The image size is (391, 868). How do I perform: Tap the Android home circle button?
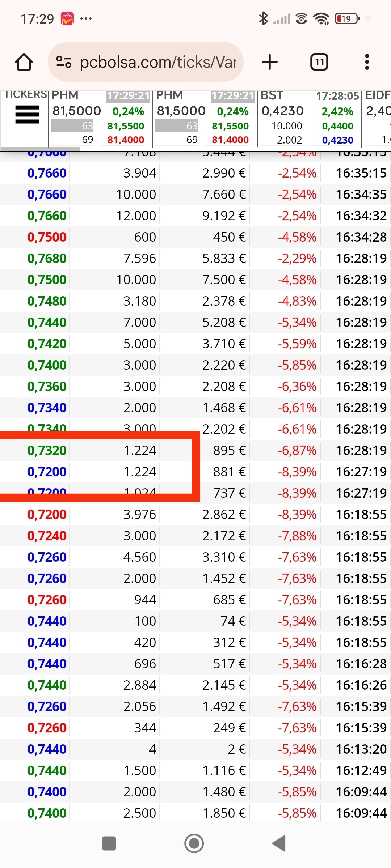(194, 843)
